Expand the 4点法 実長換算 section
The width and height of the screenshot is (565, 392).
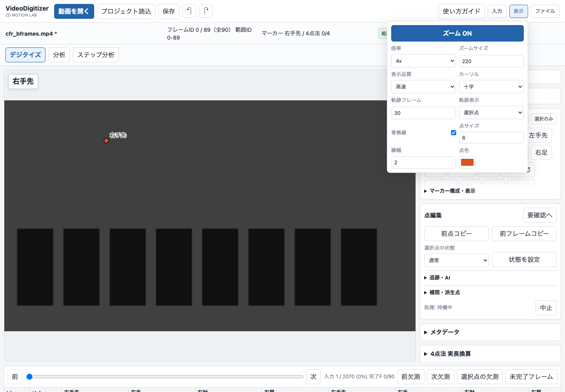pyautogui.click(x=448, y=354)
